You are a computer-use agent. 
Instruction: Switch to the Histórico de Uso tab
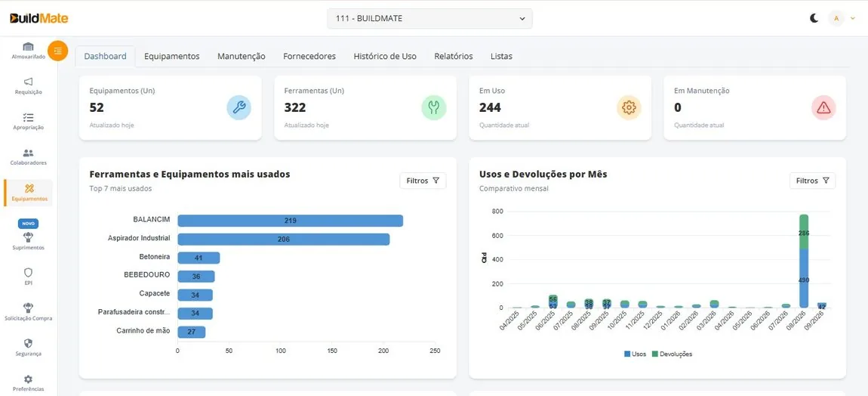(385, 56)
